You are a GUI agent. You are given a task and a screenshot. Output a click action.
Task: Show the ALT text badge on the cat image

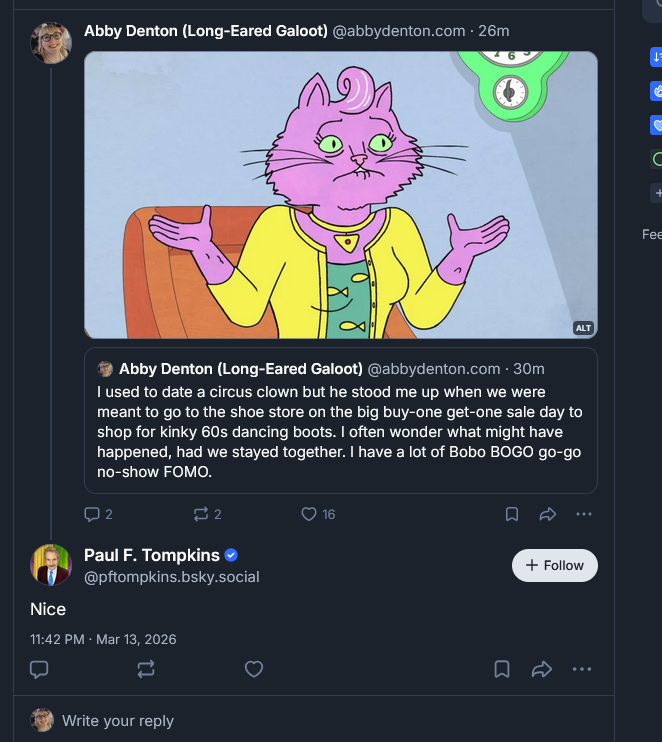tap(583, 328)
